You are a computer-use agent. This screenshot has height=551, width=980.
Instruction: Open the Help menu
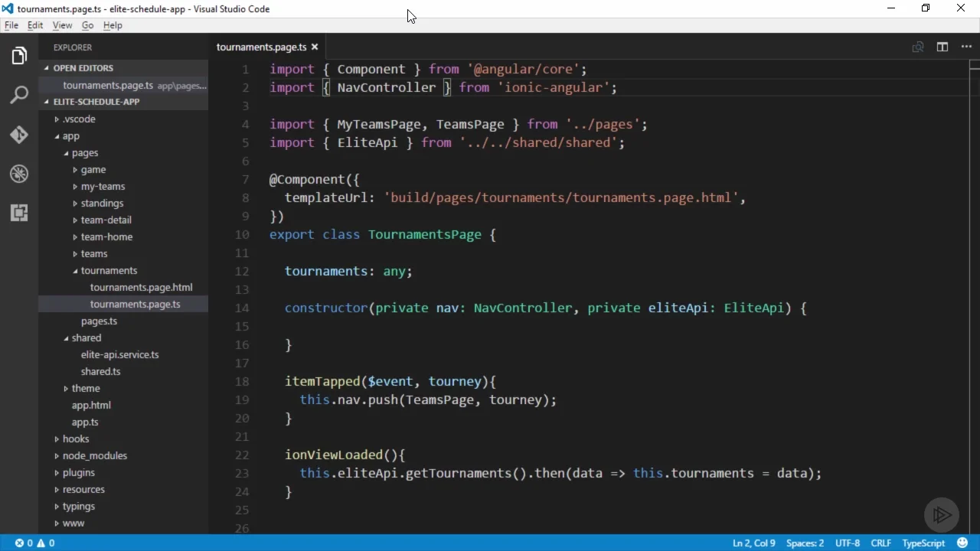point(113,25)
